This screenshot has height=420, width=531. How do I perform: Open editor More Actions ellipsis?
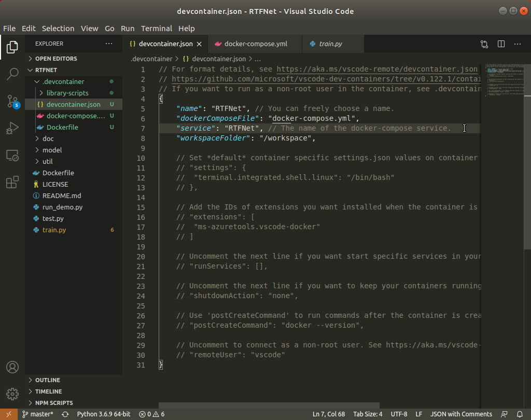518,44
